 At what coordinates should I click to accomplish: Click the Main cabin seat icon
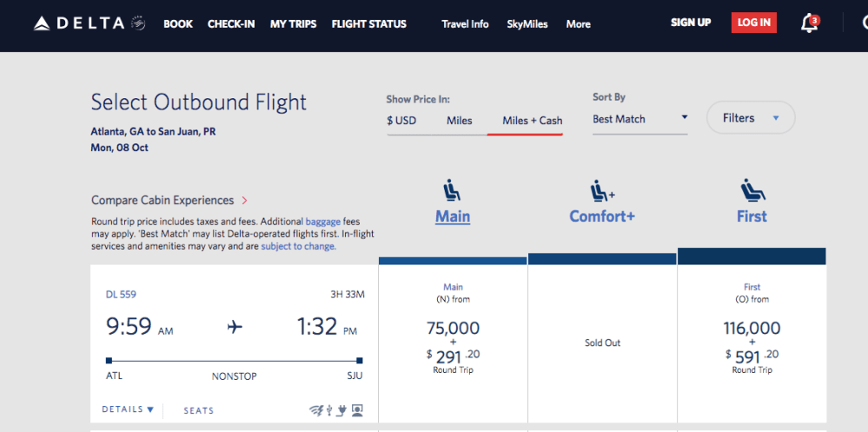pyautogui.click(x=452, y=189)
